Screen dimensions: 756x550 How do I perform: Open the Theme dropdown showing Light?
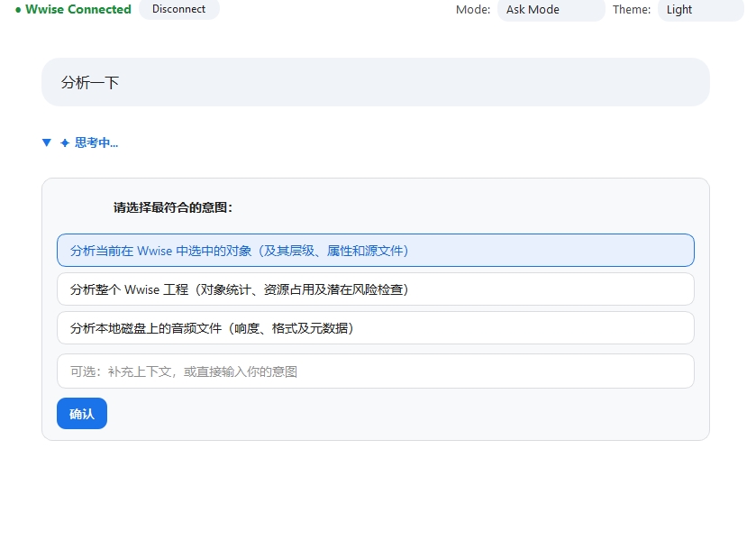[699, 10]
